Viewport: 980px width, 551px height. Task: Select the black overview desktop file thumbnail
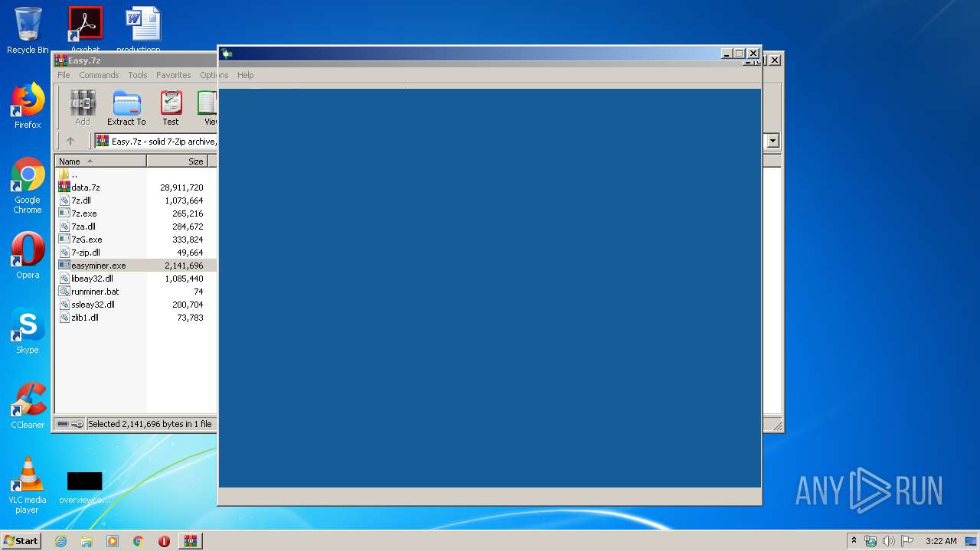(84, 481)
